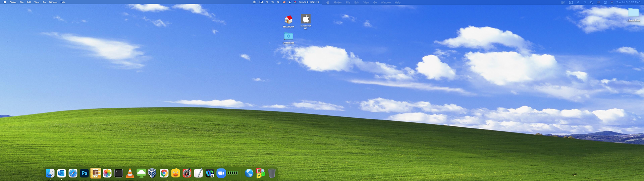Open VLC media player cone icon
644x181 pixels.
coord(130,173)
